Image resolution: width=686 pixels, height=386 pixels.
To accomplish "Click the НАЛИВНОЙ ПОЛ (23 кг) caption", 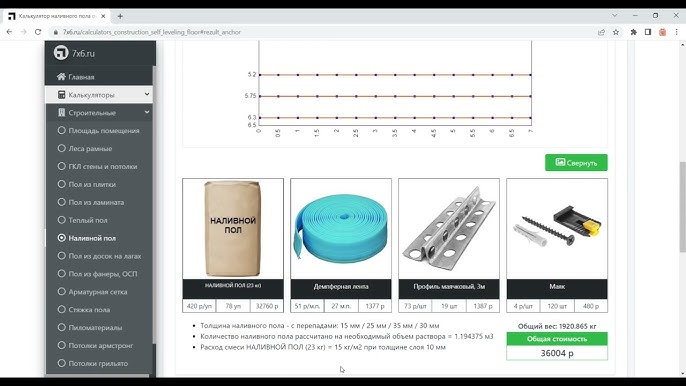I will point(233,285).
